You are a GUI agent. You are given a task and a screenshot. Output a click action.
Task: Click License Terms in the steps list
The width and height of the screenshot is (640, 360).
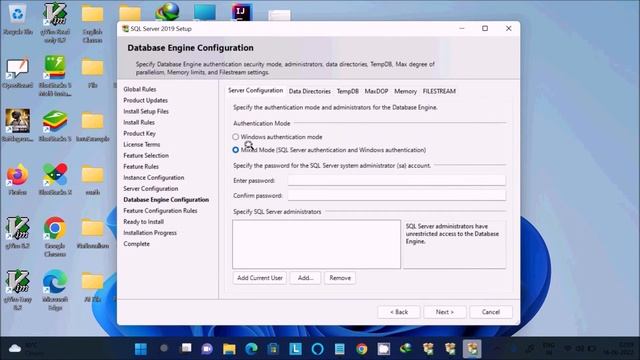click(x=141, y=144)
